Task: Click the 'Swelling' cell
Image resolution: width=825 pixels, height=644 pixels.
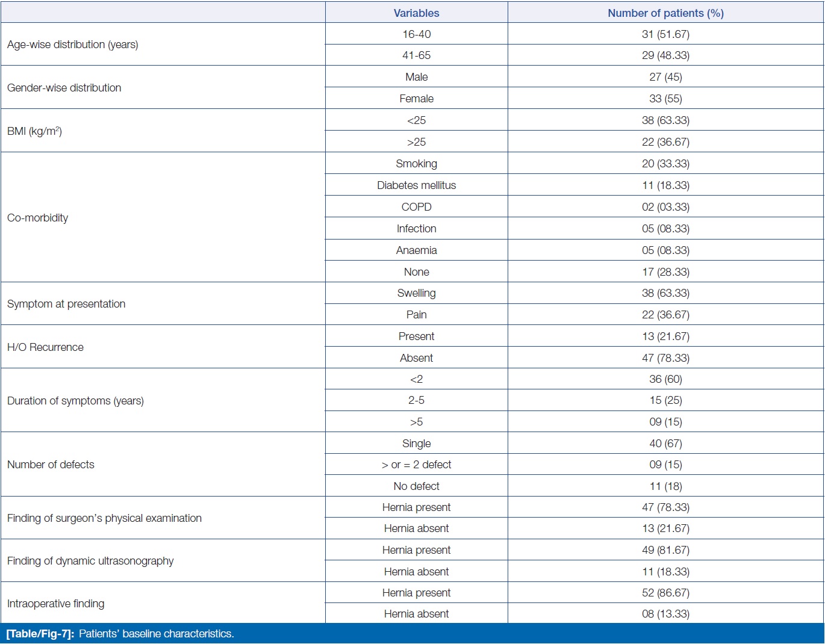Action: coord(416,293)
